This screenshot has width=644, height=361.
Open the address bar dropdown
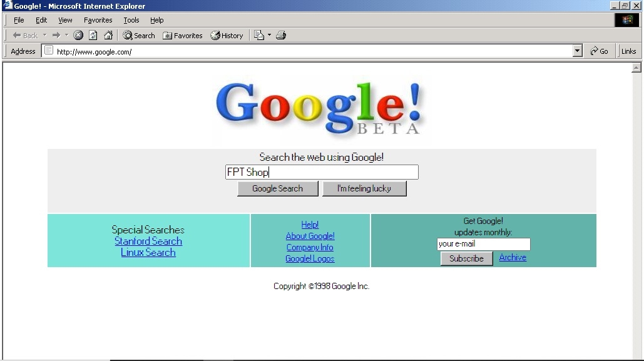point(576,51)
